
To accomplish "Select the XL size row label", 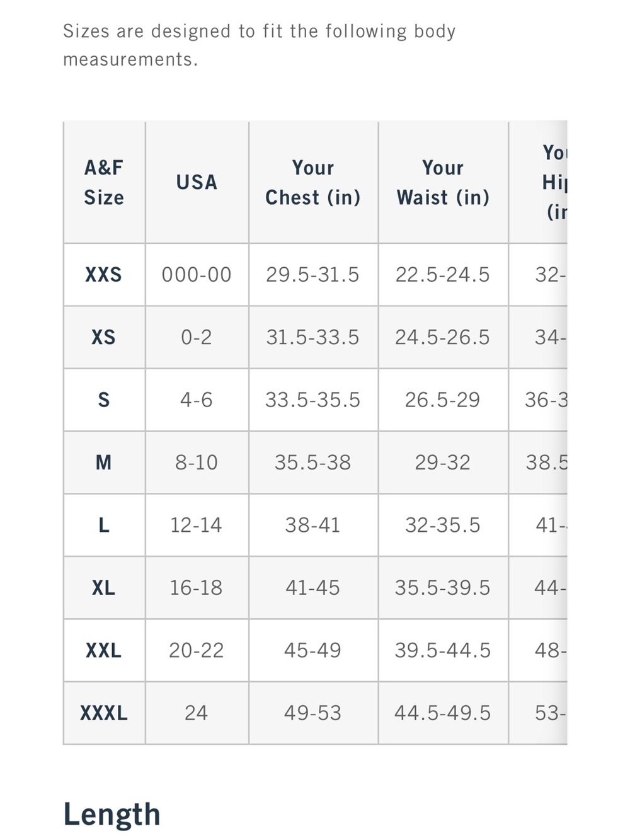I will pyautogui.click(x=104, y=588).
